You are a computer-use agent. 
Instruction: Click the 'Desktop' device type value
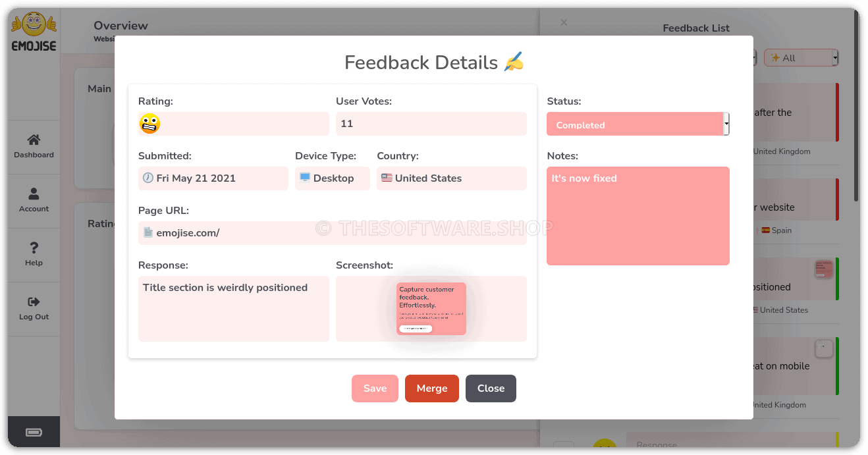pyautogui.click(x=333, y=178)
